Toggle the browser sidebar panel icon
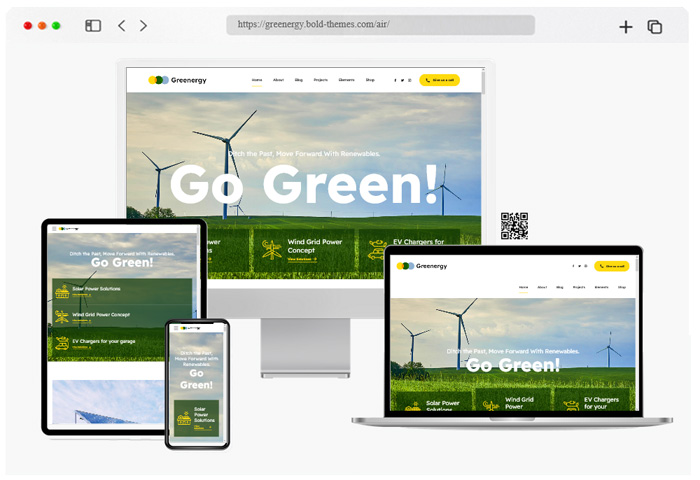700x480 pixels. (x=93, y=25)
